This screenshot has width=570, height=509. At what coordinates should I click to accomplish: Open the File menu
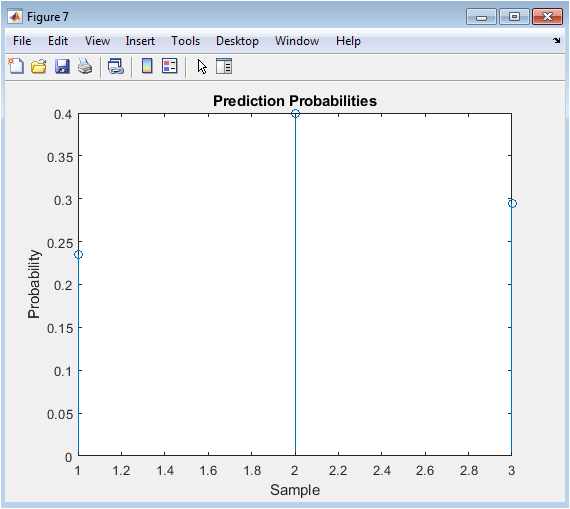(x=22, y=41)
